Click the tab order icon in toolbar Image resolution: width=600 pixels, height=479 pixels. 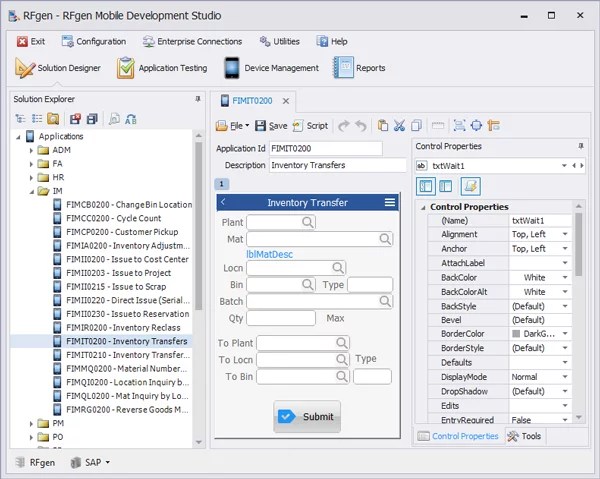click(494, 125)
